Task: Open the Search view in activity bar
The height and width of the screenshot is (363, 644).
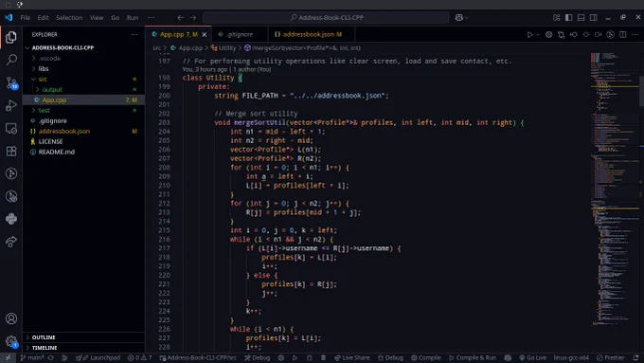Action: (11, 60)
